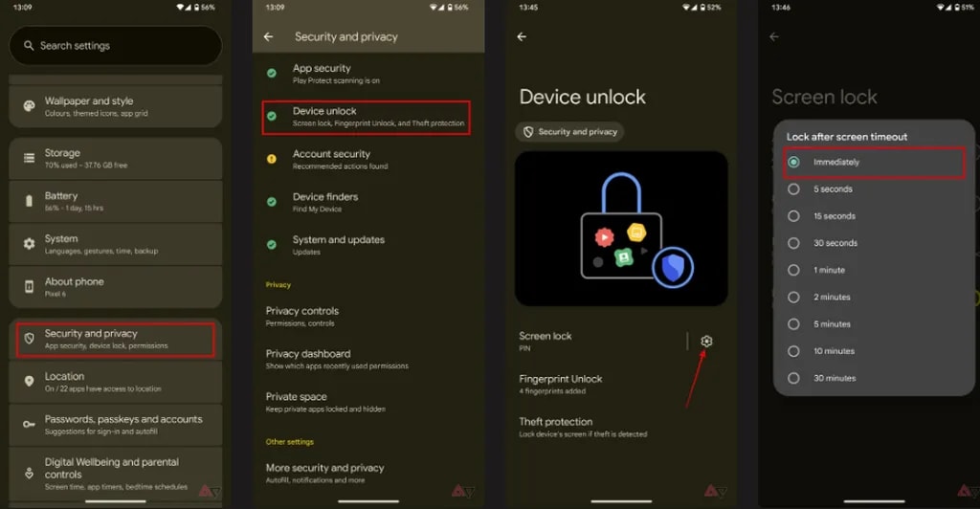Image resolution: width=980 pixels, height=509 pixels.
Task: Open the Privacy dashboard item
Action: coord(368,359)
